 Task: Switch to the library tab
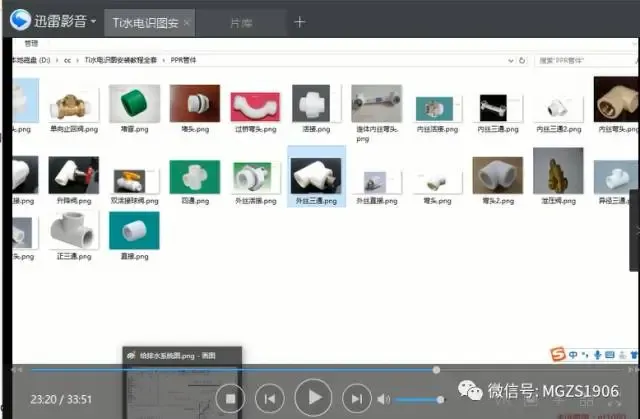(x=241, y=23)
